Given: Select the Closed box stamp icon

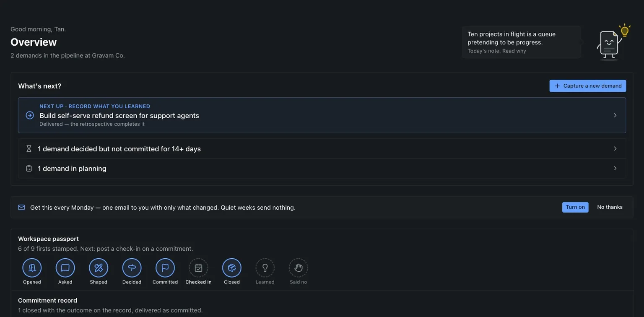Looking at the screenshot, I should pos(232,268).
